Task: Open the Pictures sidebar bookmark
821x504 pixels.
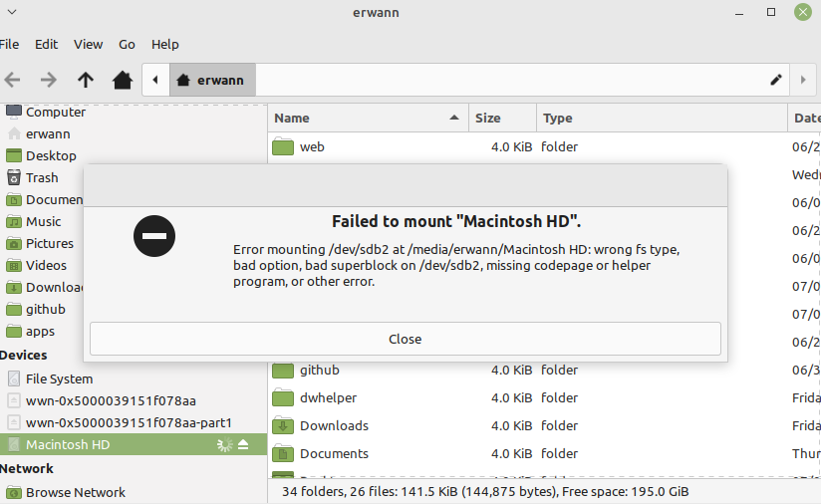Action: (49, 243)
